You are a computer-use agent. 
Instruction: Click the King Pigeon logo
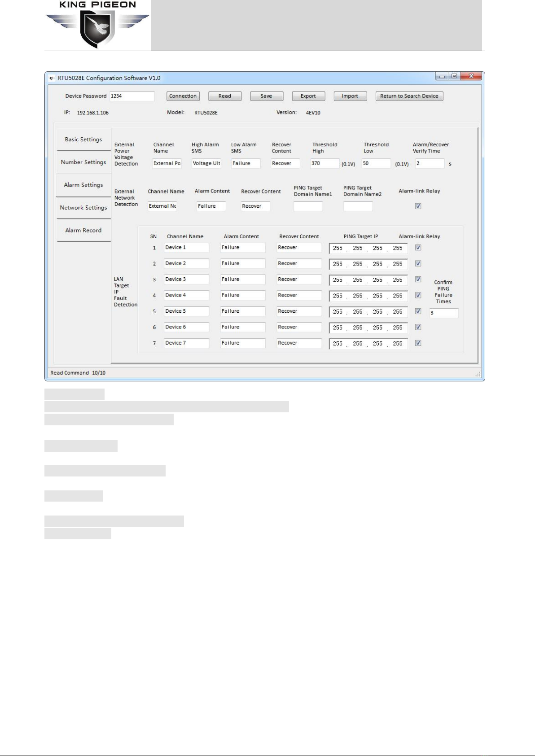97,25
